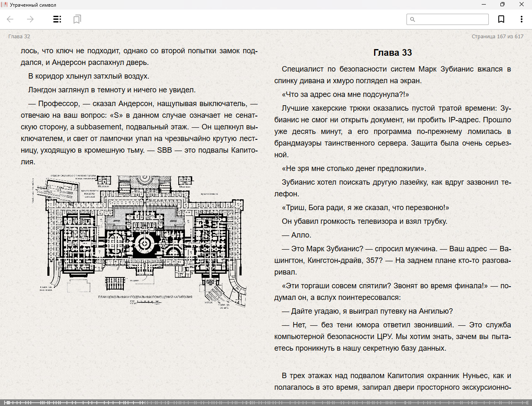The height and width of the screenshot is (406, 532).
Task: Click the paragraph "В коридор хлынул затхлый воздух."
Action: click(x=89, y=76)
